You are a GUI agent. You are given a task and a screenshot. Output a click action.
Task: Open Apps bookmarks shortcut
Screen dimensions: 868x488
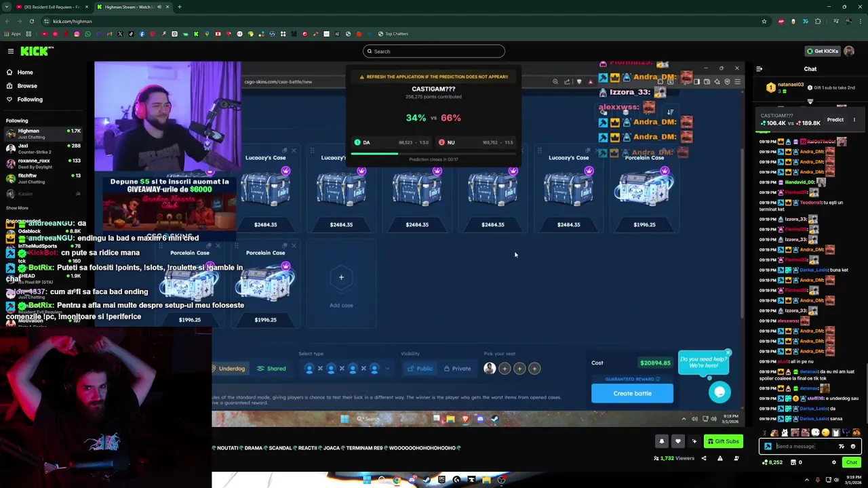[x=12, y=34]
